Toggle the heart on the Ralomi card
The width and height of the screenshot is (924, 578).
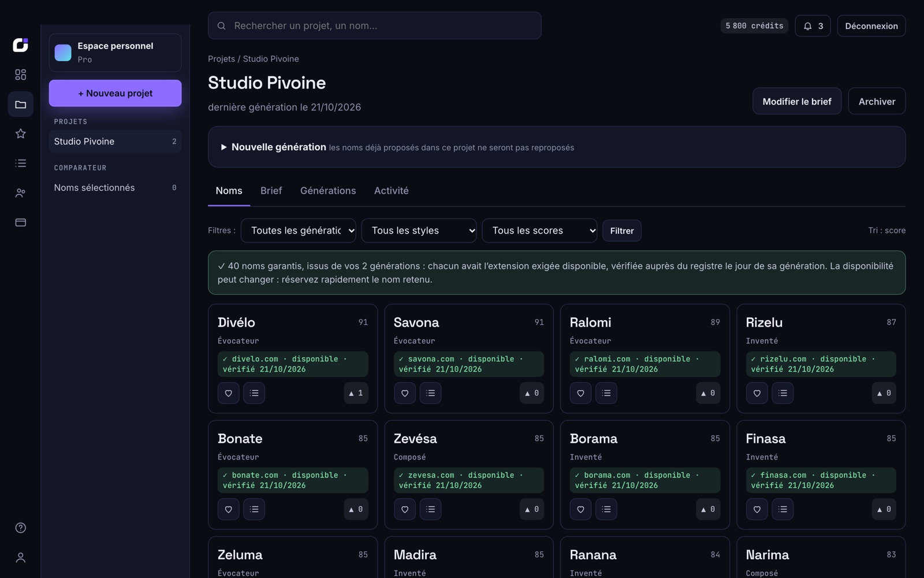pos(580,393)
